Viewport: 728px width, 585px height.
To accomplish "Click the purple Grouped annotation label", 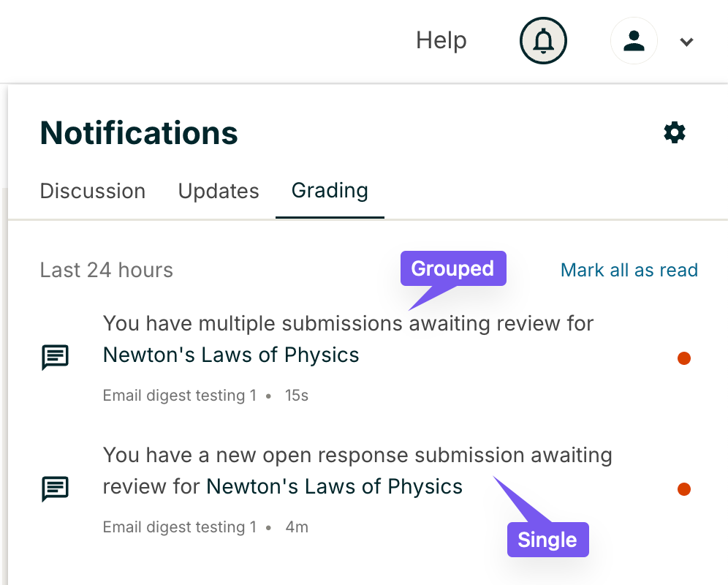I will [452, 268].
